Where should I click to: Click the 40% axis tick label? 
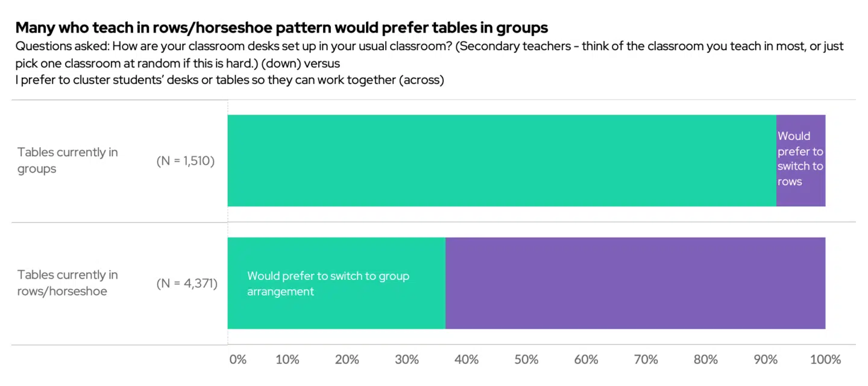(x=467, y=360)
